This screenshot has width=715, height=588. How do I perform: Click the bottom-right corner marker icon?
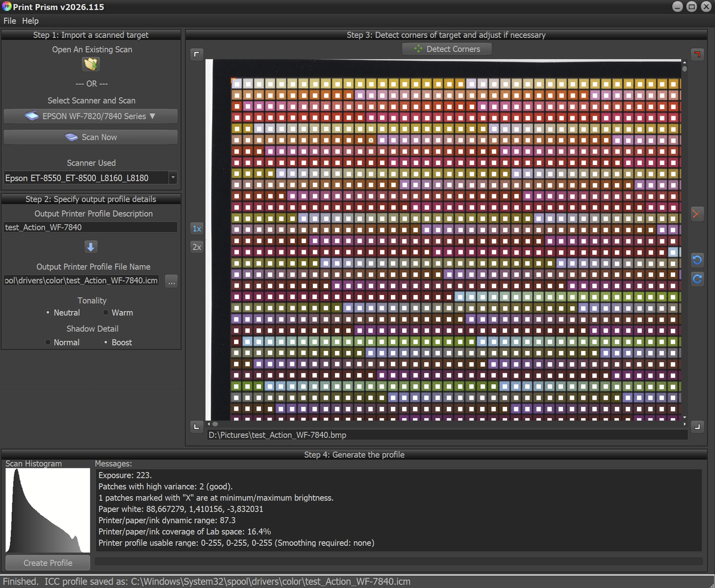[x=697, y=427]
